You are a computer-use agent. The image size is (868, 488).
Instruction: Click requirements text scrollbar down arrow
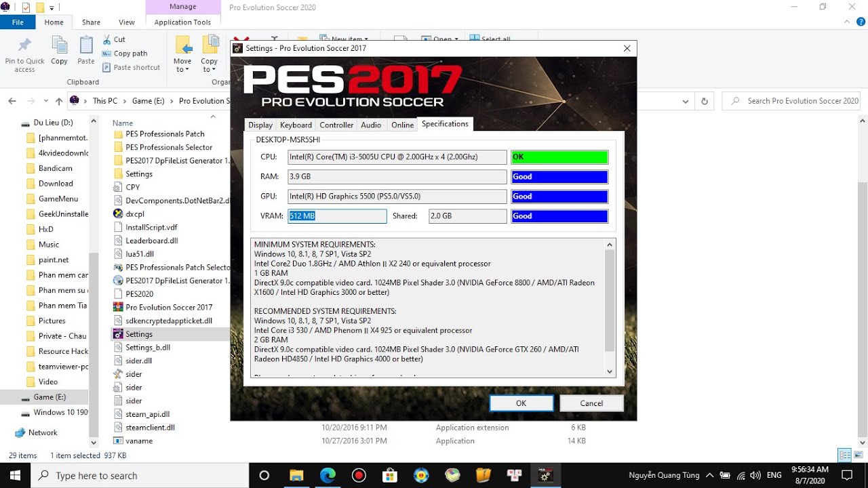(609, 371)
